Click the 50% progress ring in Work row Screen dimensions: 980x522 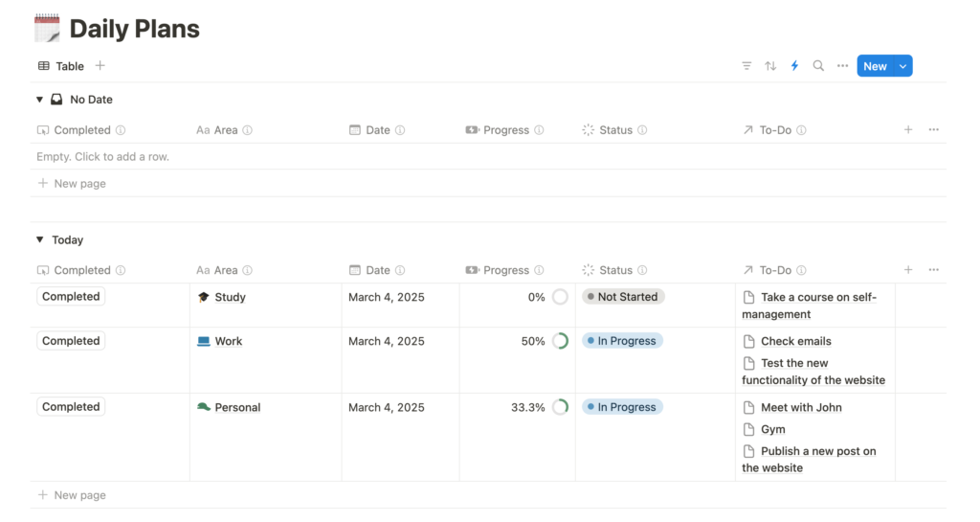coord(561,341)
